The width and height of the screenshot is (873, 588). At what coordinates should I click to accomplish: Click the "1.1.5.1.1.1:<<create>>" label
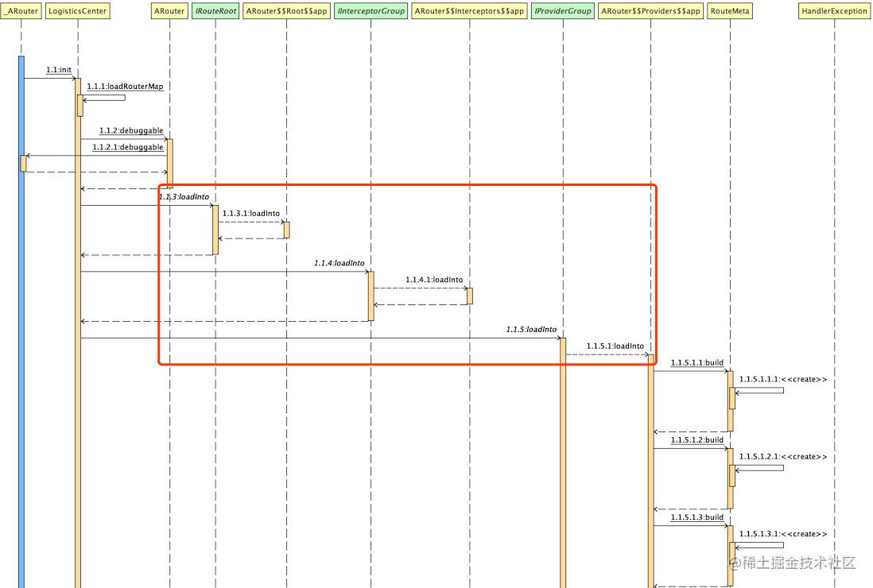point(783,379)
